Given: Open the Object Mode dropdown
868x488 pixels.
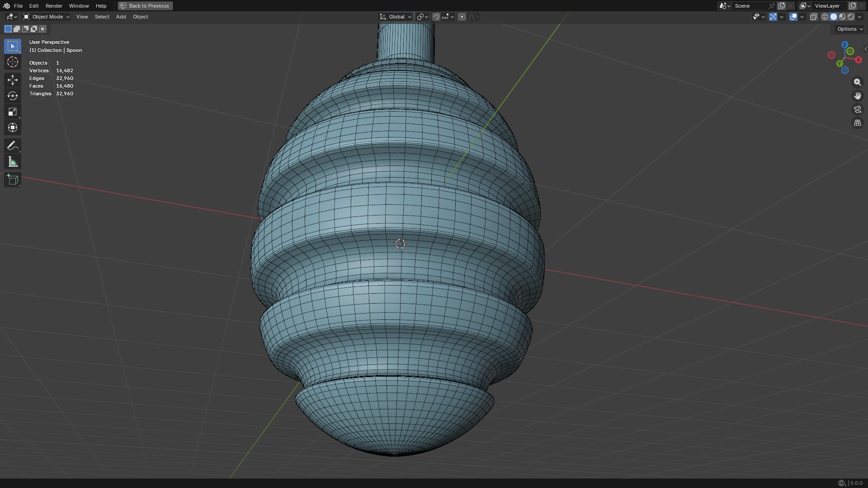Looking at the screenshot, I should 46,17.
